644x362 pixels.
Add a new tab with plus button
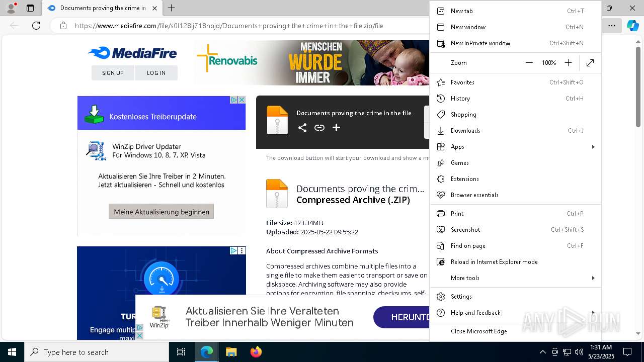171,8
